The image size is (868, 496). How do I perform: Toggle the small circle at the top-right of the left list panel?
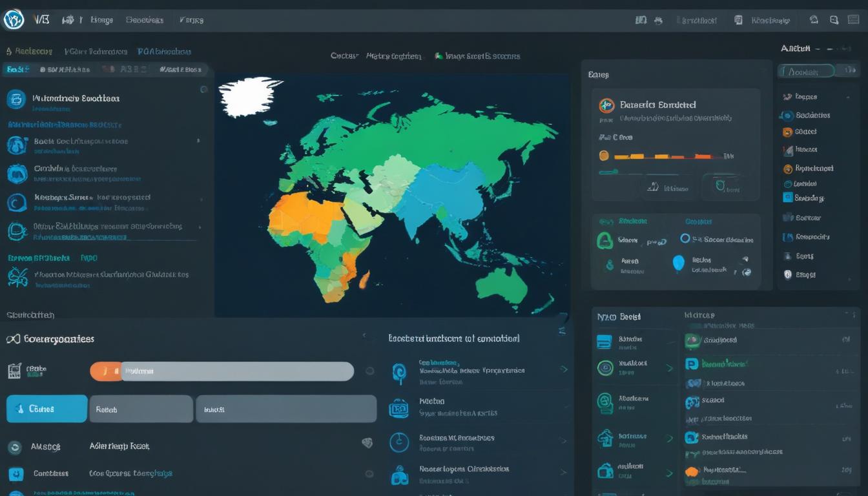pos(204,90)
